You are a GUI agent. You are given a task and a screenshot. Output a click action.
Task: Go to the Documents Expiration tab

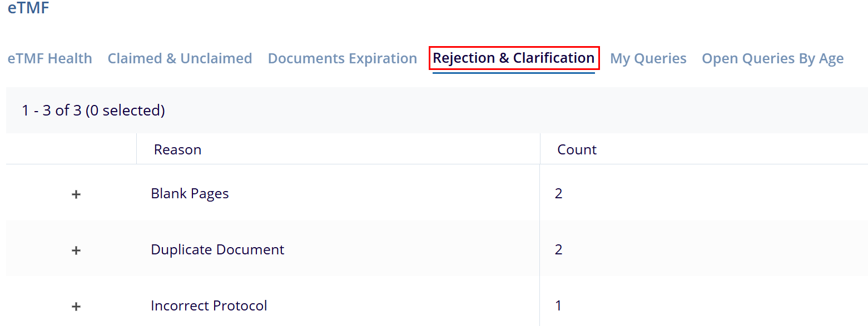[x=342, y=58]
